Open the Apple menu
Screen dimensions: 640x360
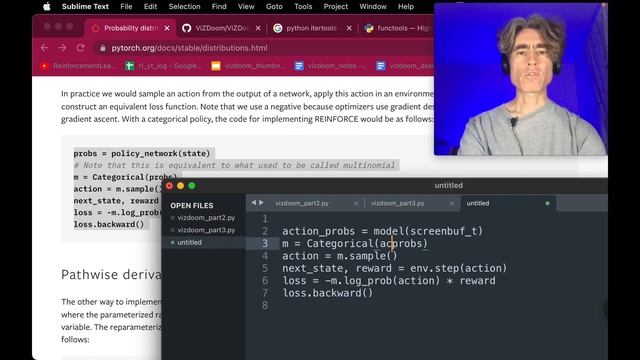point(47,7)
